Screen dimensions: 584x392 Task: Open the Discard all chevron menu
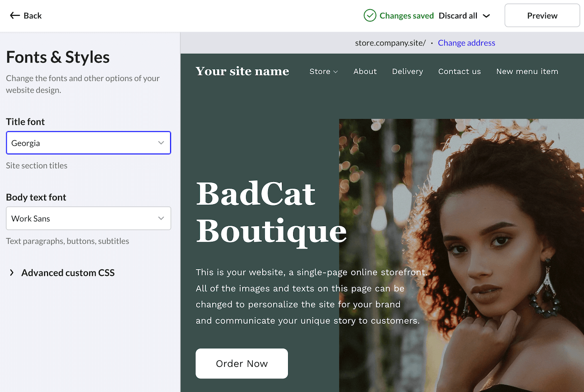(x=486, y=16)
